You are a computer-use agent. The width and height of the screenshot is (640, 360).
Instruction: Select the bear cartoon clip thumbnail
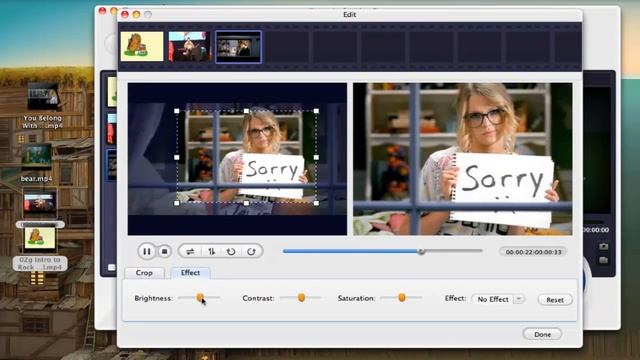point(142,47)
